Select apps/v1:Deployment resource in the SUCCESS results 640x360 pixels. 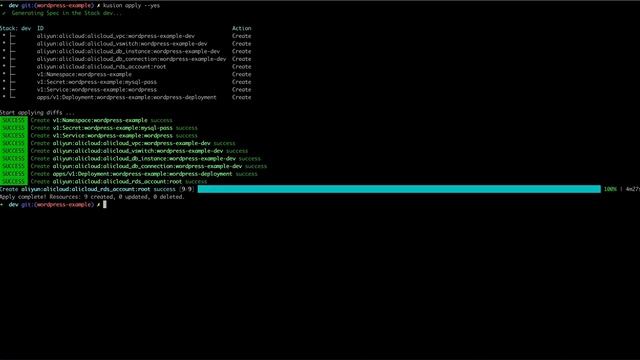142,174
